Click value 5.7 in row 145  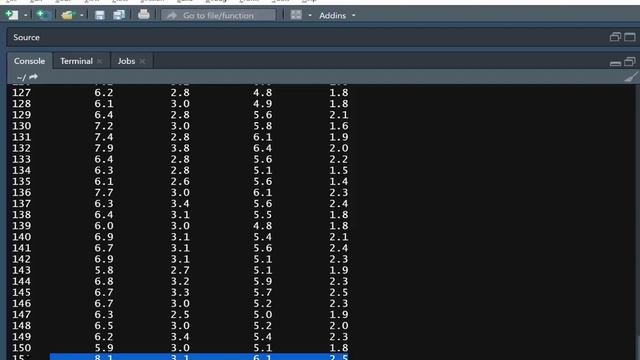262,292
